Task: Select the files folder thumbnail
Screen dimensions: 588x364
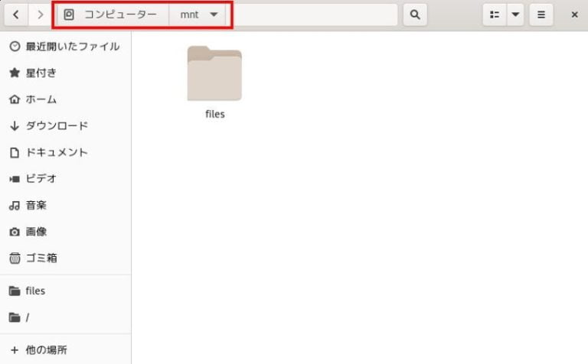Action: point(214,74)
